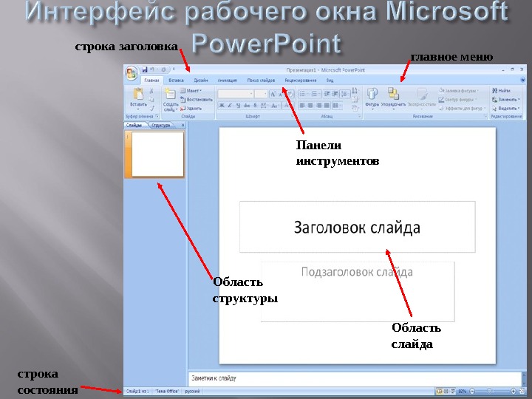Open the Фигуры shapes gallery icon
Image resolution: width=532 pixels, height=399 pixels.
372,94
